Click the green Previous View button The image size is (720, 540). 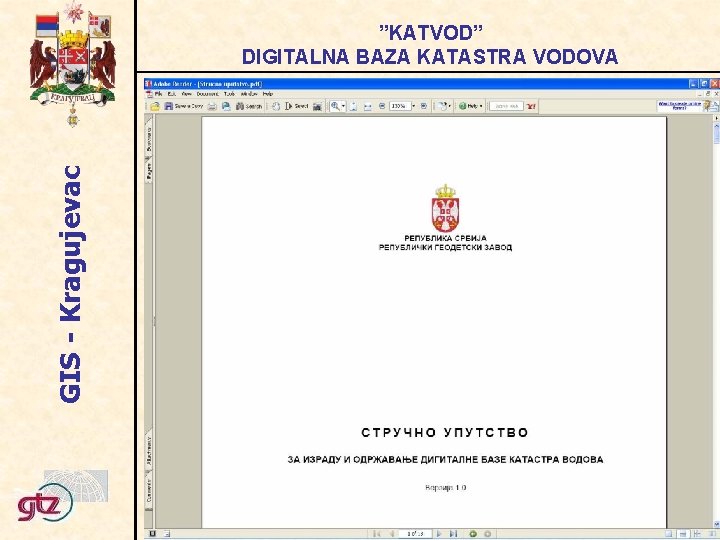[472, 534]
